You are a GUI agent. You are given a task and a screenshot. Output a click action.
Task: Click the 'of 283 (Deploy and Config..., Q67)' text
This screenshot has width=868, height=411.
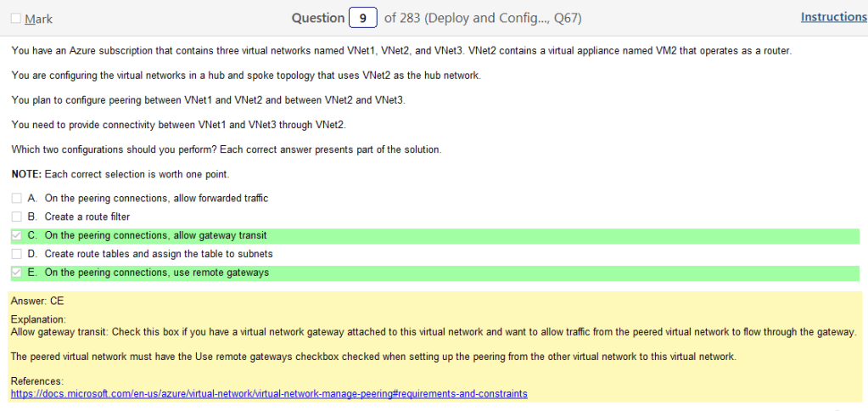[x=483, y=18]
